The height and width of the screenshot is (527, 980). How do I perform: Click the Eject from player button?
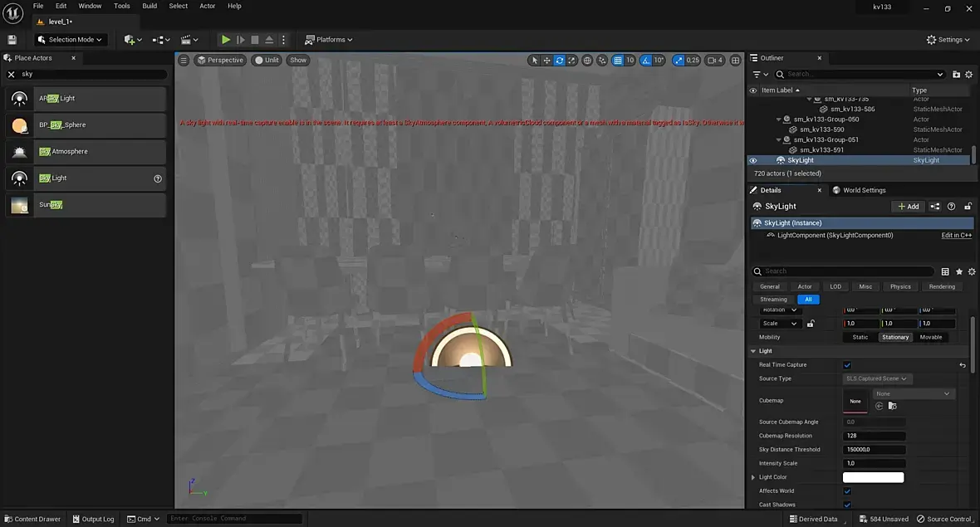click(x=269, y=39)
